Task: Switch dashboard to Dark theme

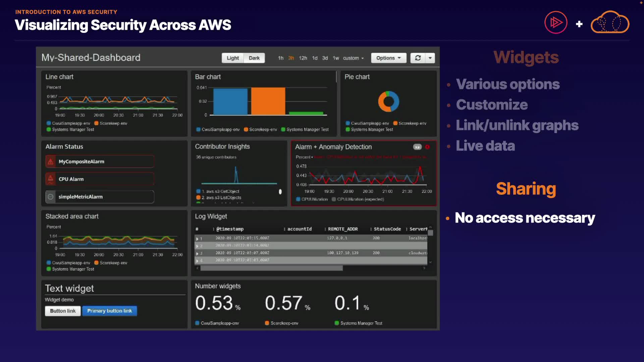Action: 254,58
